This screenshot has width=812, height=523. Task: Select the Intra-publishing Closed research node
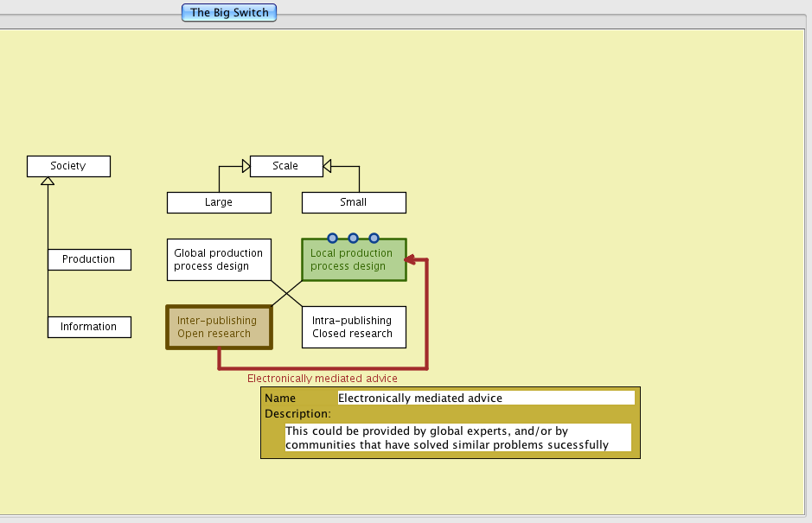click(x=354, y=327)
